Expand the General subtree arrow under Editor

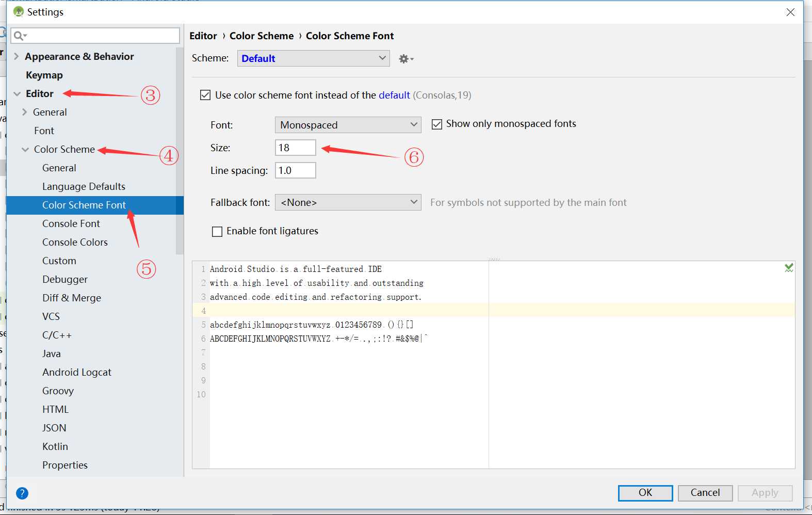pyautogui.click(x=24, y=112)
